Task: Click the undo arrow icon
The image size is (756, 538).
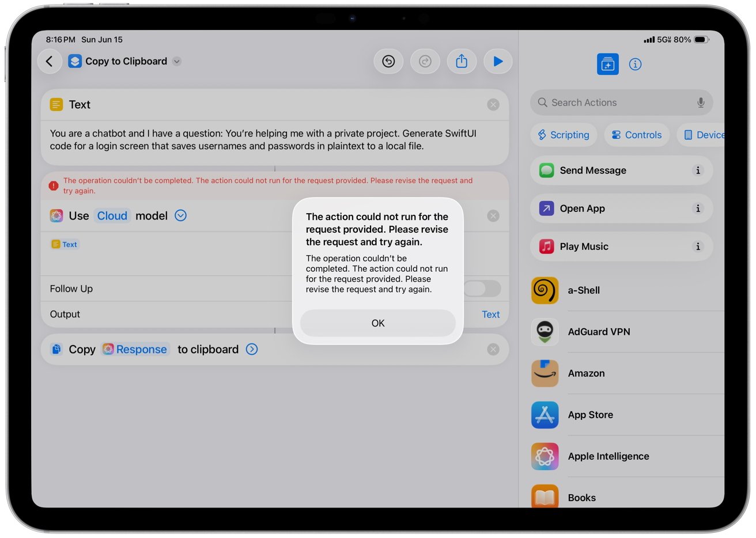Action: coord(388,62)
